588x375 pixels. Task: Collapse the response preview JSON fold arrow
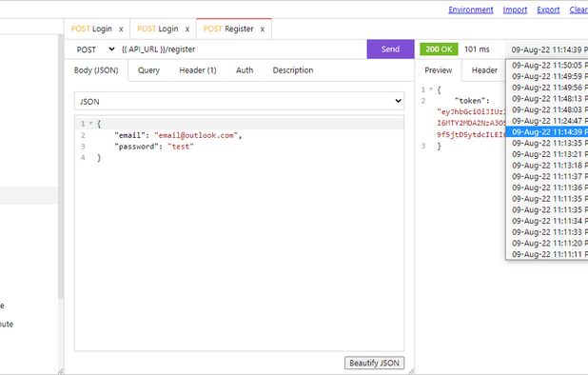[x=431, y=89]
